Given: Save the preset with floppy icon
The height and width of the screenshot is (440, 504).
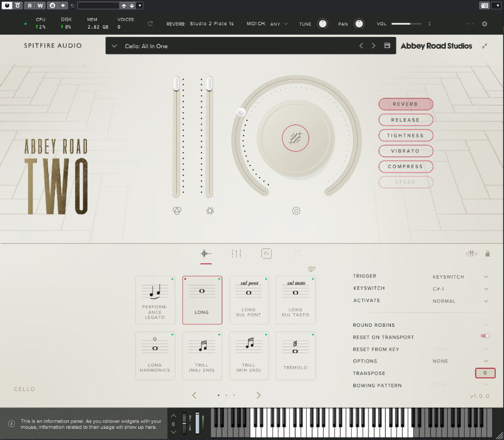Looking at the screenshot, I should pos(387,45).
